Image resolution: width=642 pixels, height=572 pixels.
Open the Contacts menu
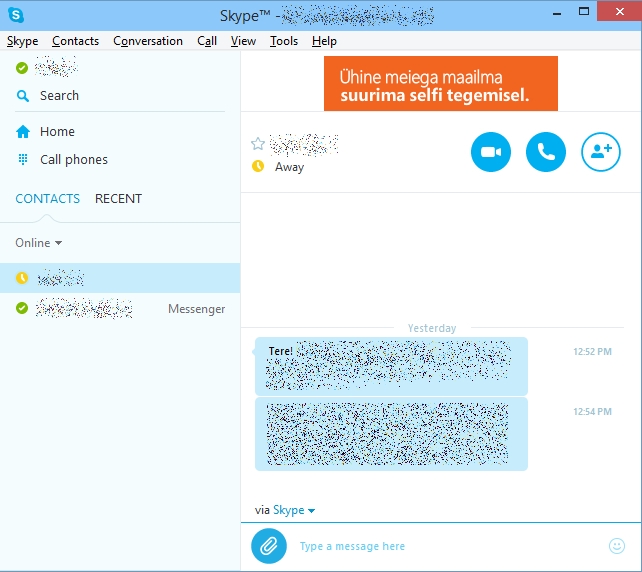pos(75,41)
